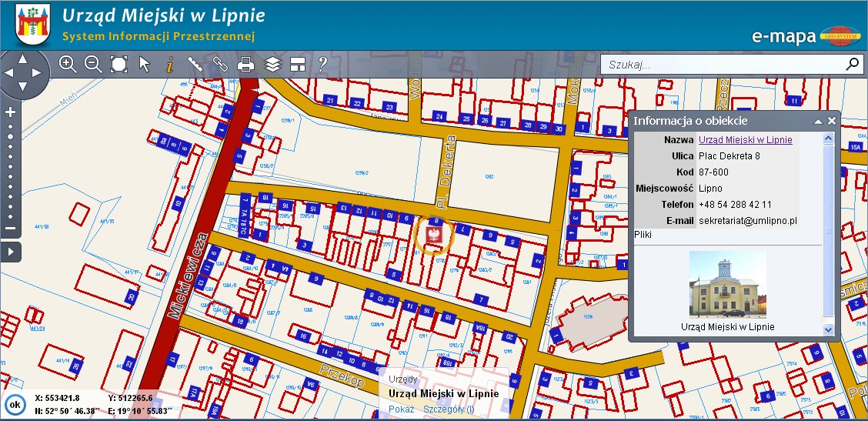
Task: Zoom to full map extent
Action: click(x=119, y=64)
